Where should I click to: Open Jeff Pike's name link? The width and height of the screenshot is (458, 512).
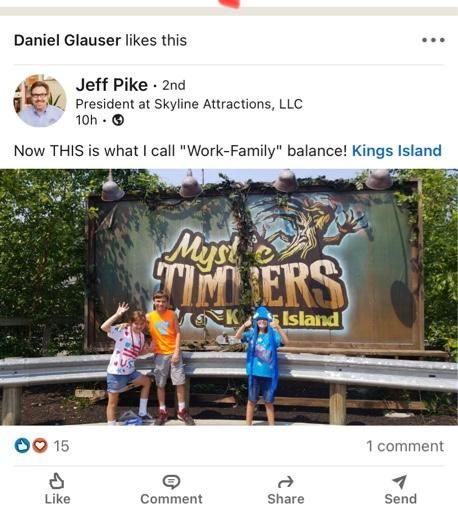coord(112,84)
